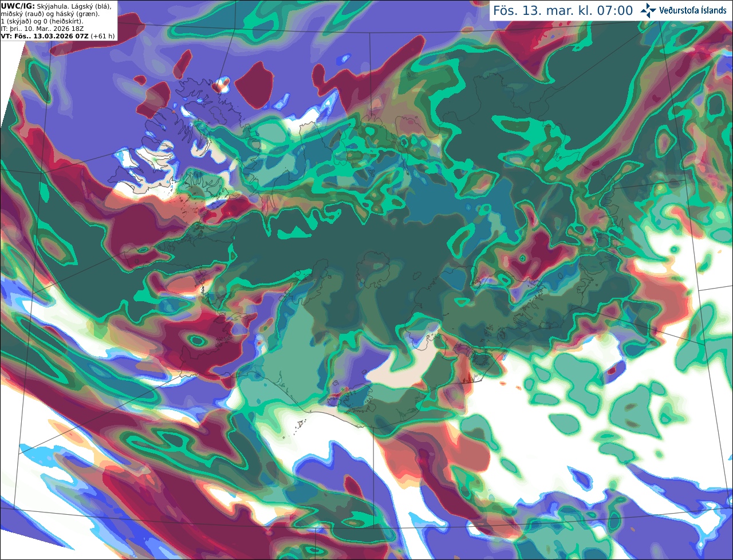This screenshot has width=733, height=560.
Task: Click the Veðurstofa Íslands compass-star logo icon
Action: click(x=648, y=10)
